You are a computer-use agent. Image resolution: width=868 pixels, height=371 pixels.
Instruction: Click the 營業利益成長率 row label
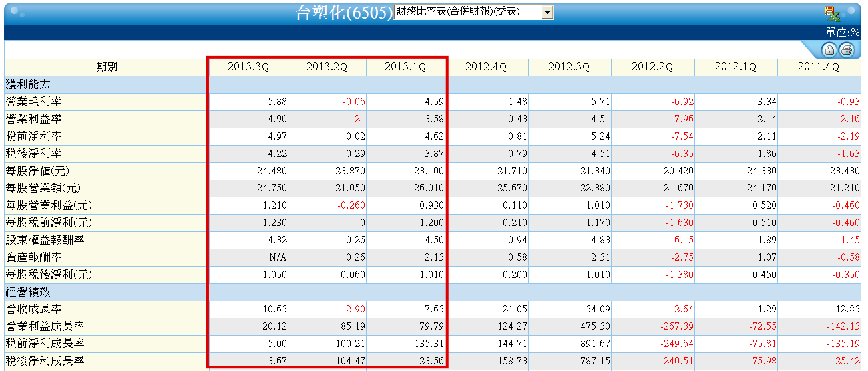45,326
